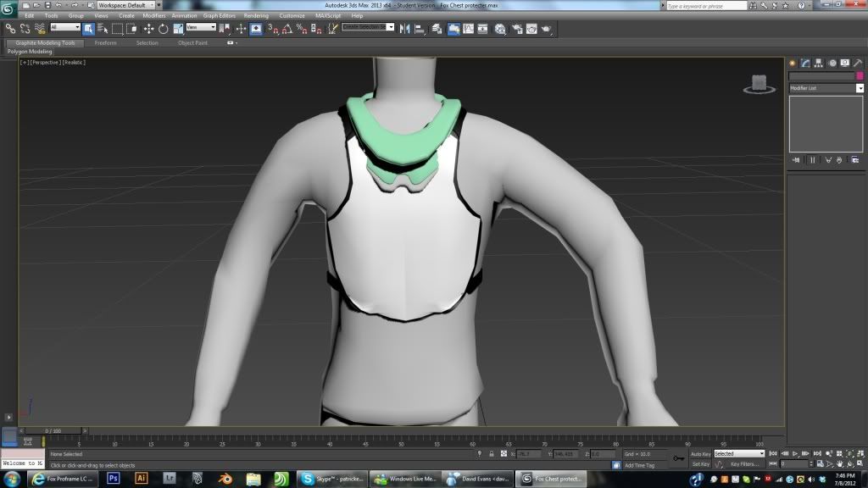868x488 pixels.
Task: Toggle Set Key animation mode
Action: click(700, 464)
